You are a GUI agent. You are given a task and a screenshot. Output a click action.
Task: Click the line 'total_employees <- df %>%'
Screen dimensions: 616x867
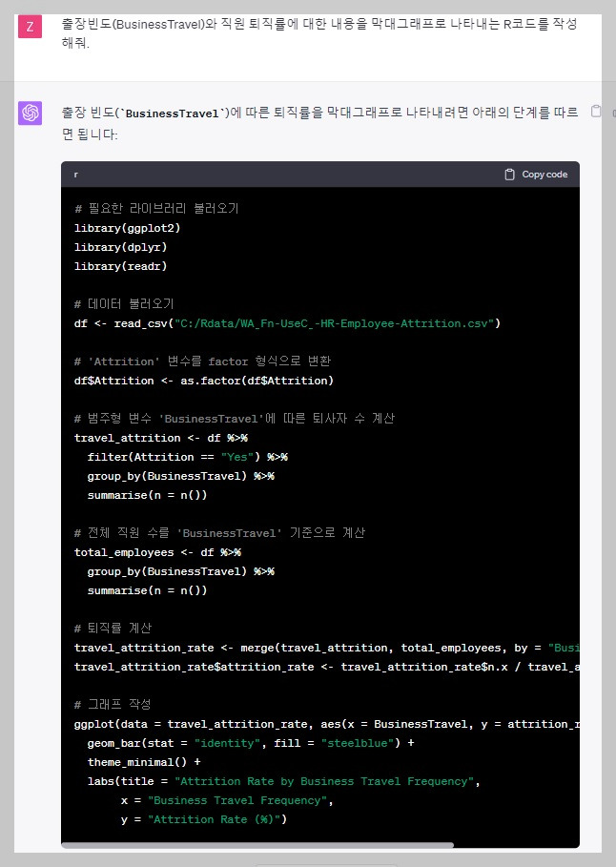click(x=157, y=552)
